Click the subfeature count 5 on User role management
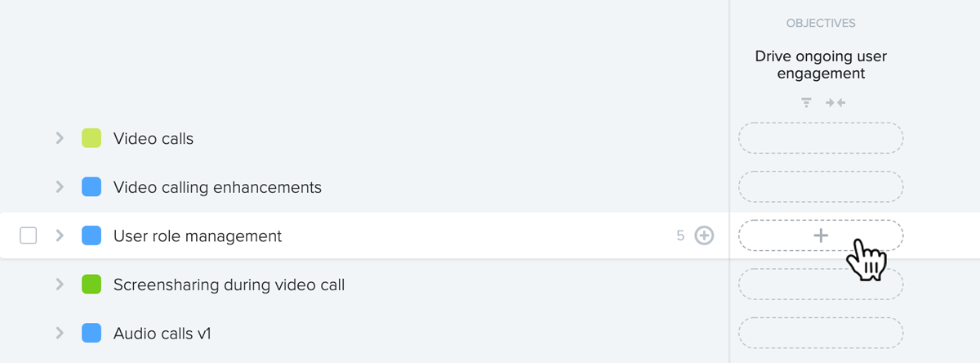Viewport: 980px width, 363px height. (680, 235)
